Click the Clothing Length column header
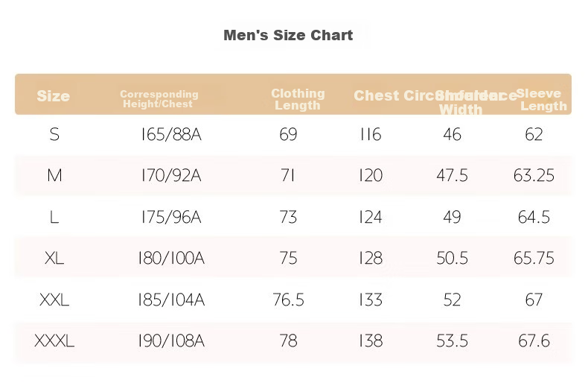The image size is (588, 386). pyautogui.click(x=298, y=99)
